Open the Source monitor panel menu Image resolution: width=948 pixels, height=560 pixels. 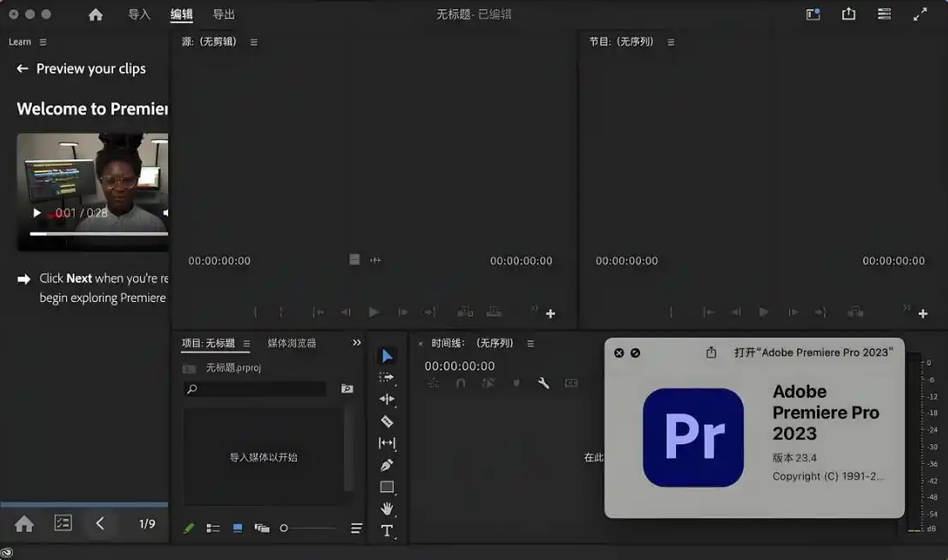(x=255, y=40)
